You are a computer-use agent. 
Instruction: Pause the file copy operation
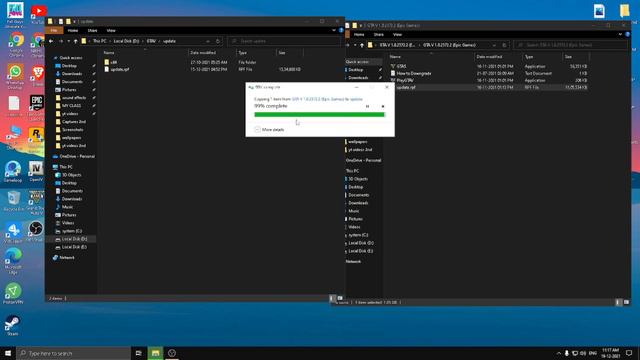click(367, 106)
